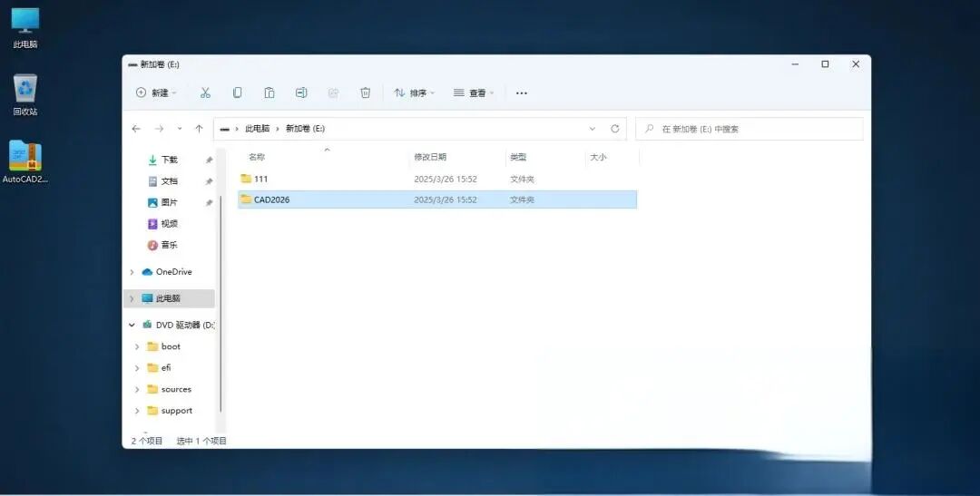Click the Delete trash icon
980x496 pixels.
(x=366, y=93)
